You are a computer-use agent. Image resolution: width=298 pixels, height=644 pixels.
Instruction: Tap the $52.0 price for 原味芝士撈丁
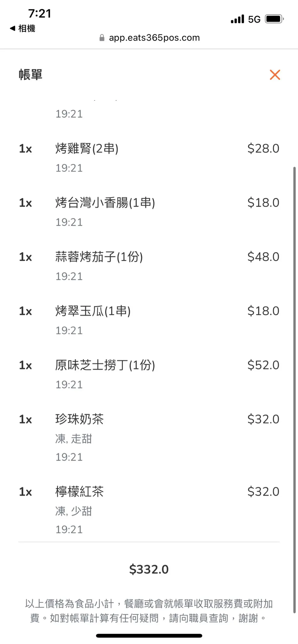263,365
